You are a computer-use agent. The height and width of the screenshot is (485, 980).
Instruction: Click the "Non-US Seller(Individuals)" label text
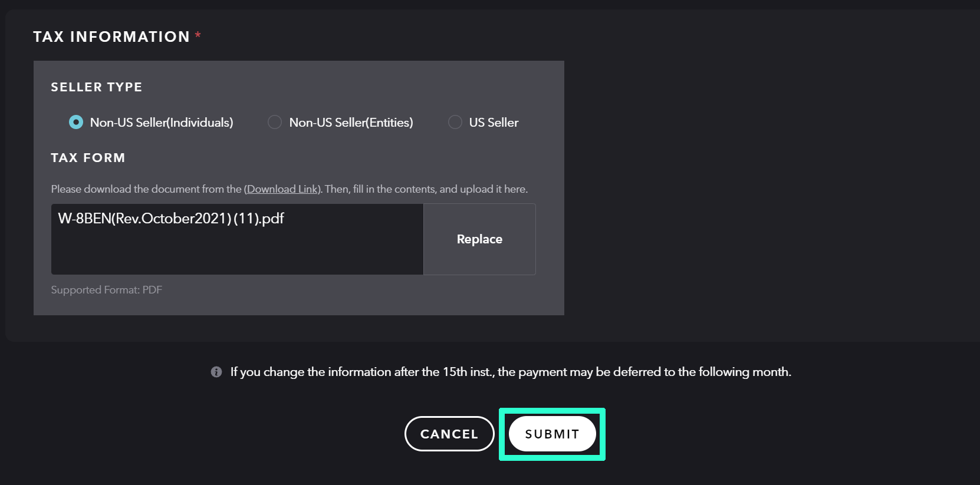coord(162,123)
